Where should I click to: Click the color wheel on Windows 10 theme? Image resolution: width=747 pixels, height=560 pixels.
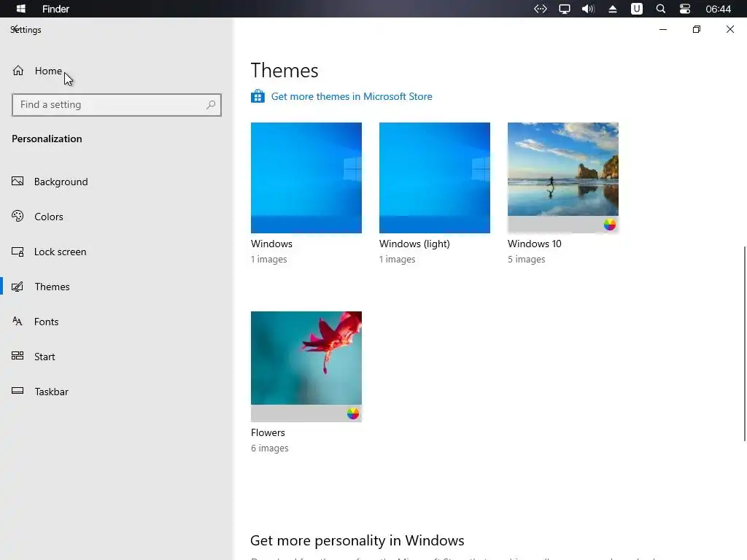pyautogui.click(x=609, y=225)
